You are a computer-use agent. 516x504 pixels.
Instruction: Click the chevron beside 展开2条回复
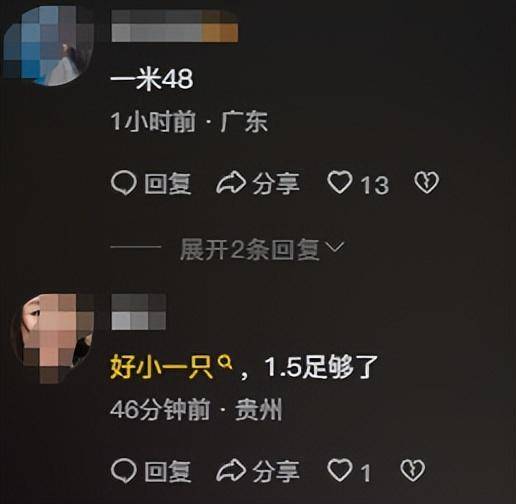(x=334, y=247)
